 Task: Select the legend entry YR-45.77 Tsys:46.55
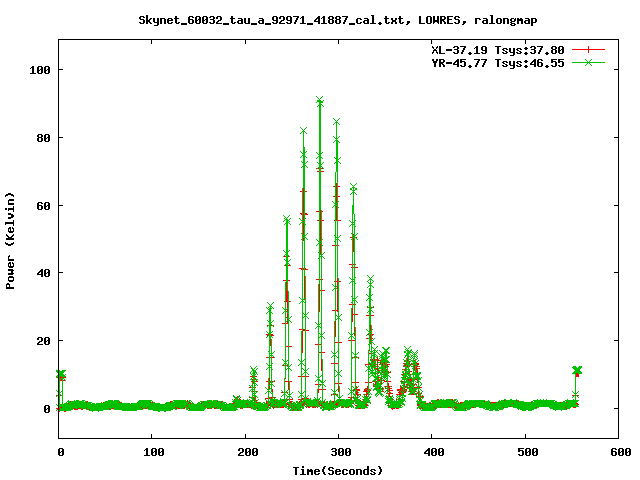pyautogui.click(x=498, y=63)
